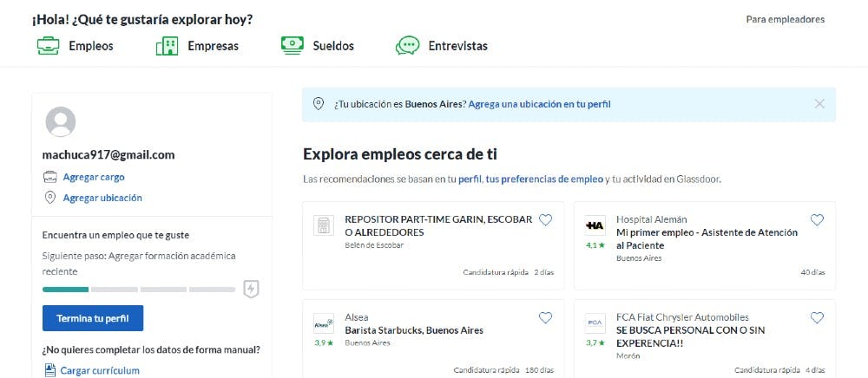
Task: Open Barista Starbucks, Buenos Aires job title
Action: click(414, 330)
